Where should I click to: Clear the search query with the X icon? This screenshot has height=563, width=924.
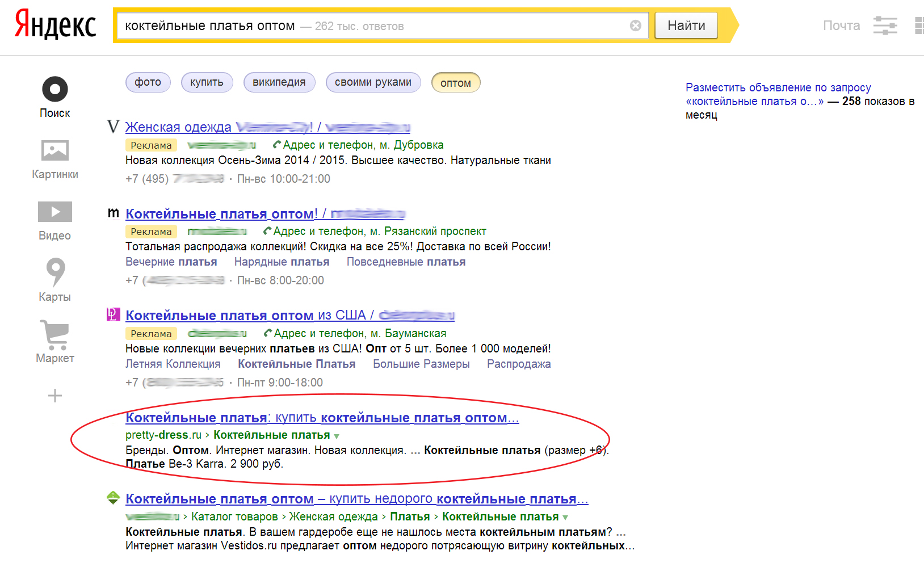point(636,26)
